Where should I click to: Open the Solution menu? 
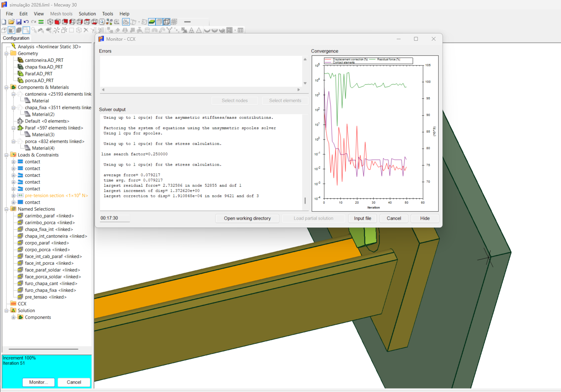point(87,14)
